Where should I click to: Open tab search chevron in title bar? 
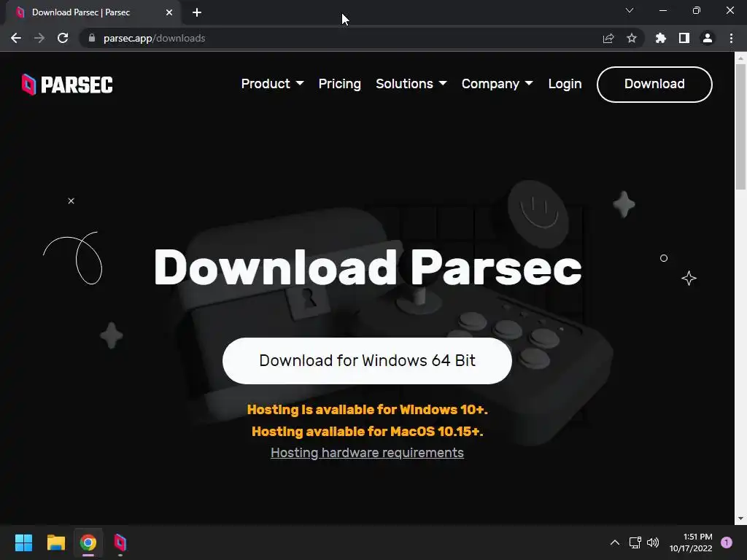(x=630, y=10)
